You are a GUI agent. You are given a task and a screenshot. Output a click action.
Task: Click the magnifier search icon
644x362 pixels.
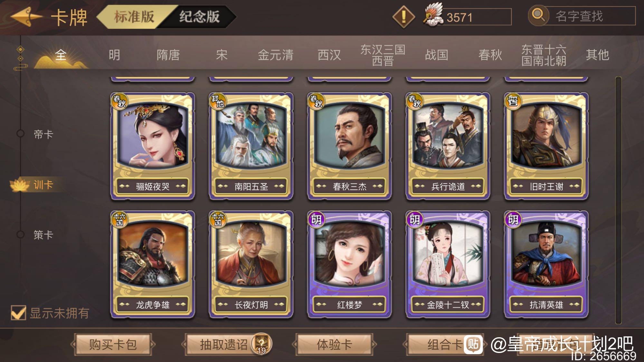click(538, 15)
